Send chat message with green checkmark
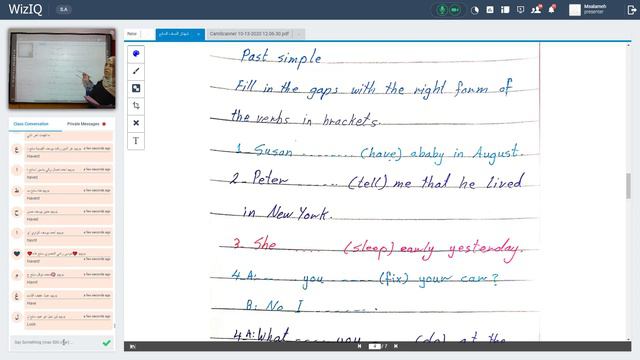Viewport: 640px width, 360px height. (107, 343)
